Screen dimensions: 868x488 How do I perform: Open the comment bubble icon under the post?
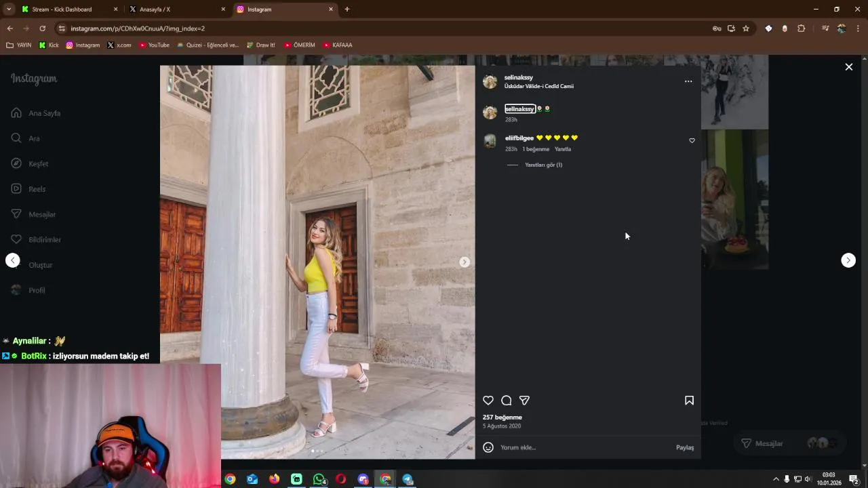(506, 401)
